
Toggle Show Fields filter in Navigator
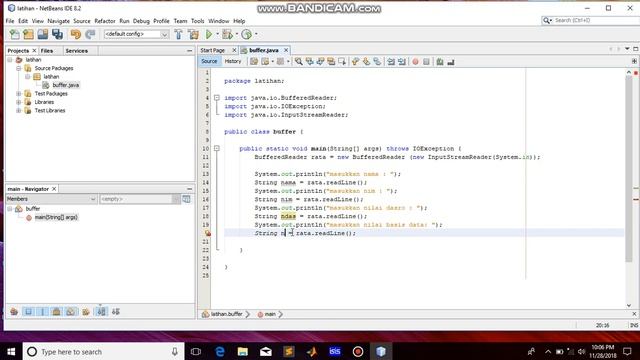(28, 312)
